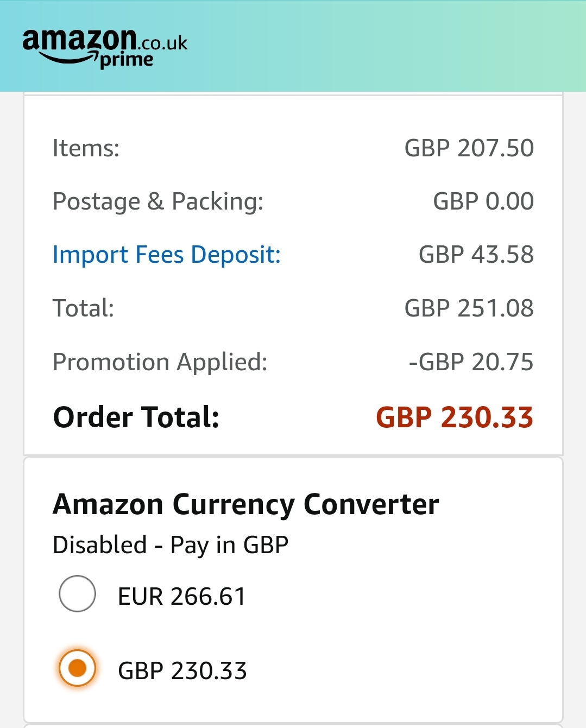Click the GBP 0.00 postage amount

tap(483, 201)
